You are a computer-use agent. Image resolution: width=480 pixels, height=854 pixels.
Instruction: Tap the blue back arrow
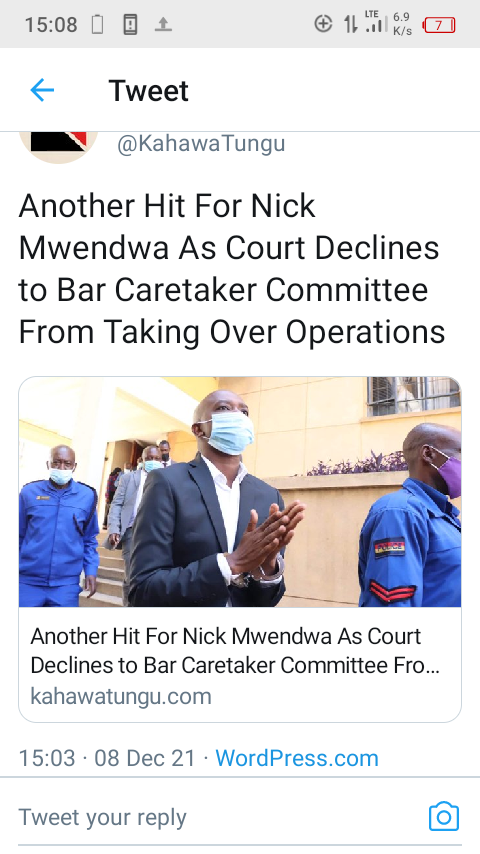tap(42, 90)
